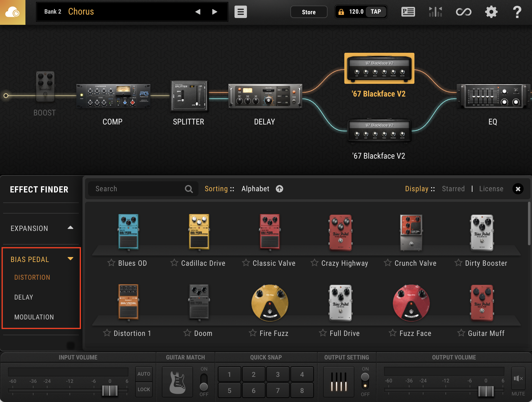
Task: Click the effect list vertical scrollbar
Action: click(529, 224)
